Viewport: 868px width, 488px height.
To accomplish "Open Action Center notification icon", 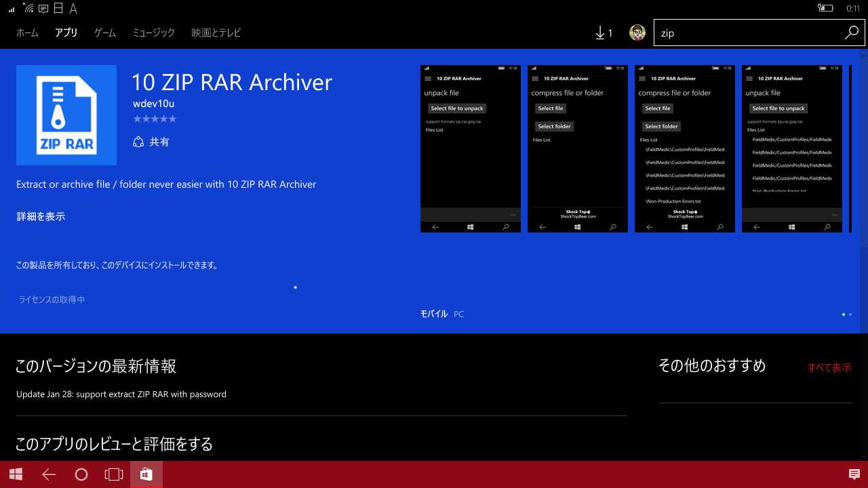I will coord(854,474).
